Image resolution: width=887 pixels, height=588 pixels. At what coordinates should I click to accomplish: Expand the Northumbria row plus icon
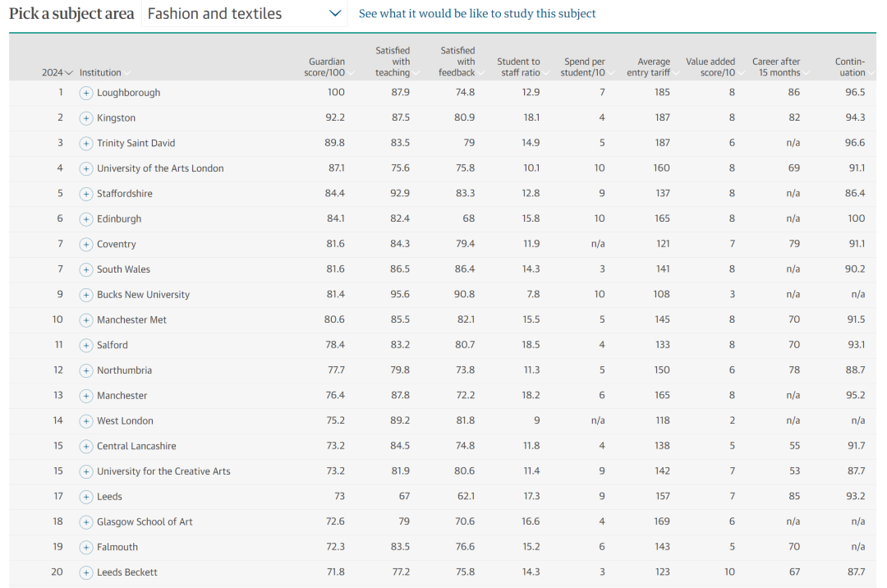86,371
